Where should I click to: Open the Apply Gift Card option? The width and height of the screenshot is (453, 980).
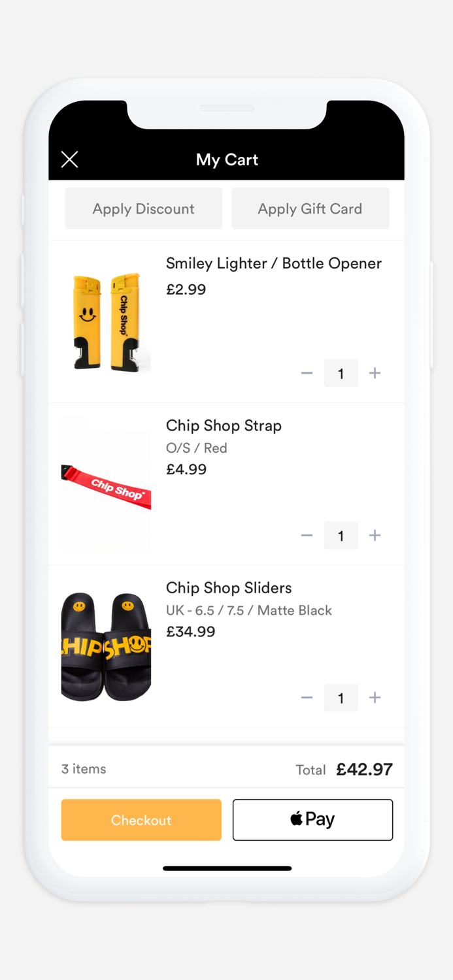coord(310,208)
